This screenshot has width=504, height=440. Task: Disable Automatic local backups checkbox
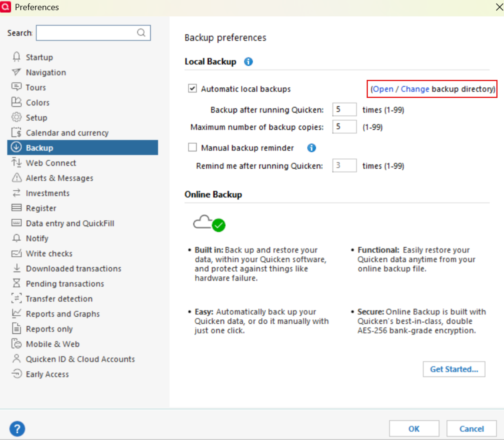point(192,88)
